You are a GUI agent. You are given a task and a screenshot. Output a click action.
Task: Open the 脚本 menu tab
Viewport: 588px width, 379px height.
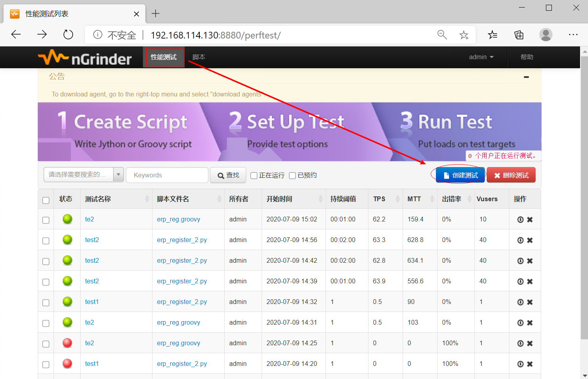[x=199, y=57]
